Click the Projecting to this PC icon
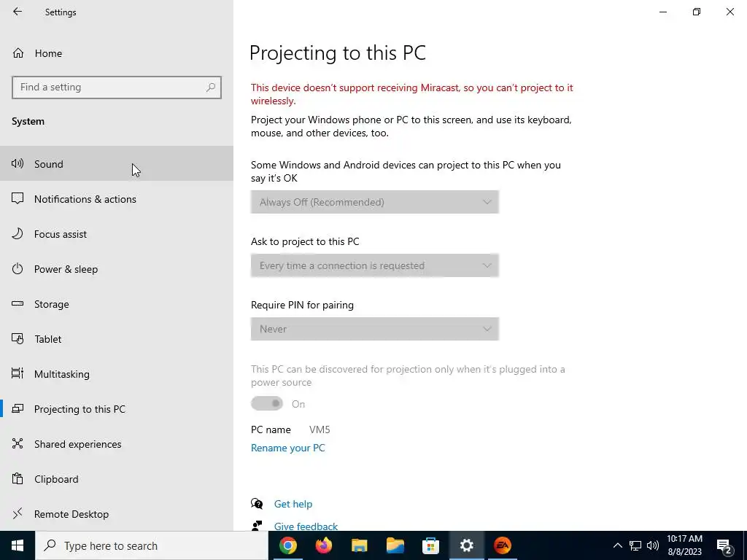The width and height of the screenshot is (747, 560). (x=18, y=408)
